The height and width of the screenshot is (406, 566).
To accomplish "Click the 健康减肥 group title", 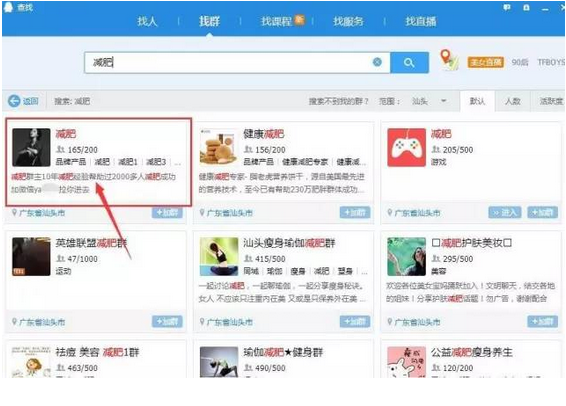I will click(x=264, y=134).
